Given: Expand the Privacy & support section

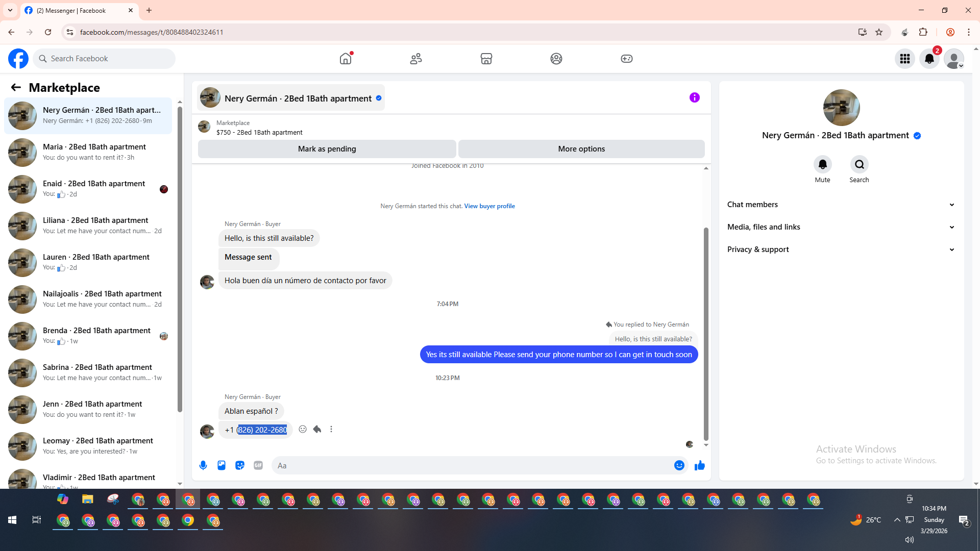Looking at the screenshot, I should tap(841, 249).
